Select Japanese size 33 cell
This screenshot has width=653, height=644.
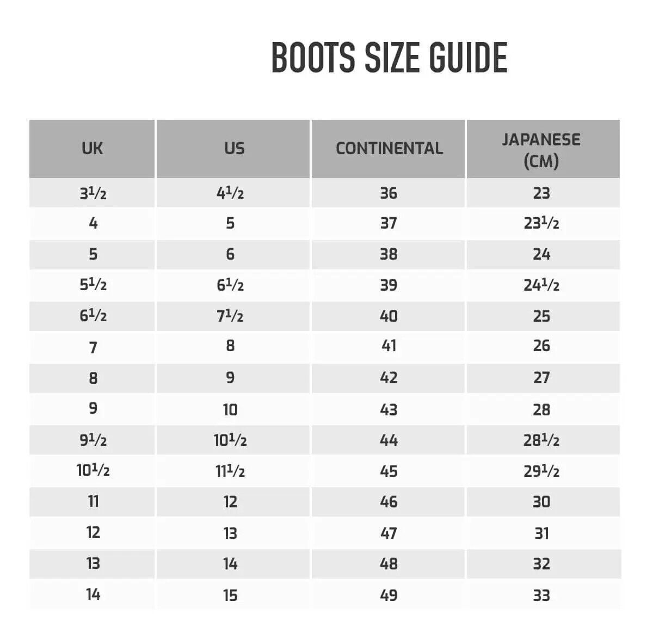tap(541, 595)
